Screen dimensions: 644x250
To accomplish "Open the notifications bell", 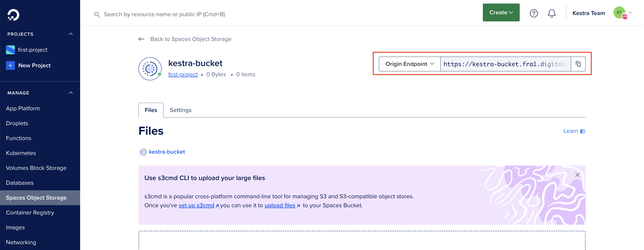I will tap(552, 13).
